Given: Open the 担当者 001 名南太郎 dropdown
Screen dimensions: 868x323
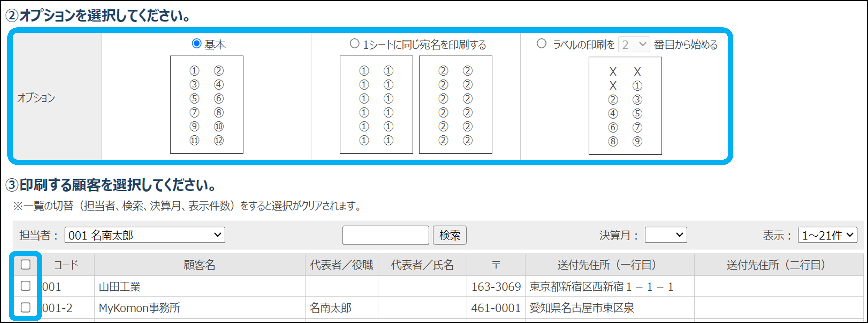Looking at the screenshot, I should tap(145, 235).
